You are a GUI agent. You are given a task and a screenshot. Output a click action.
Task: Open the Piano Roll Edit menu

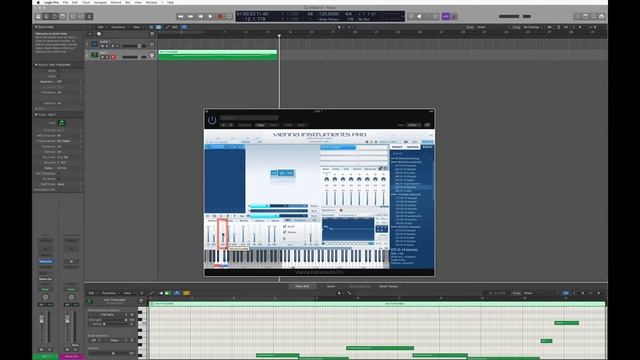(x=91, y=293)
